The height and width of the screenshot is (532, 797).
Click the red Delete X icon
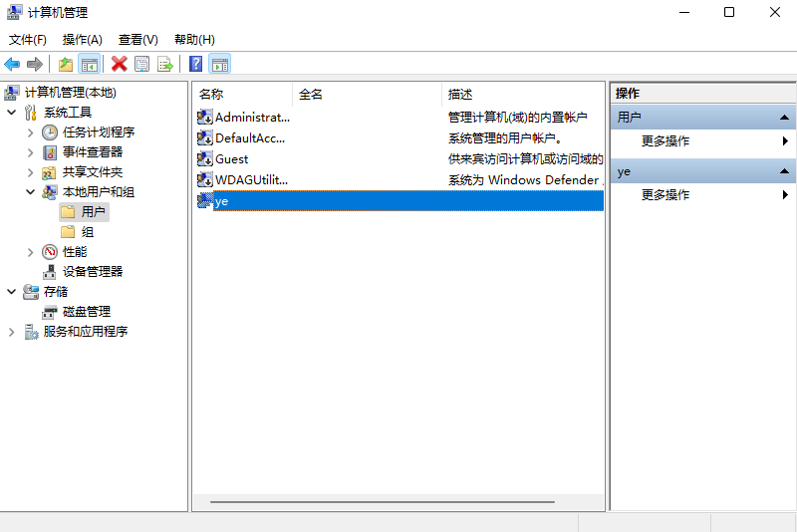(119, 64)
